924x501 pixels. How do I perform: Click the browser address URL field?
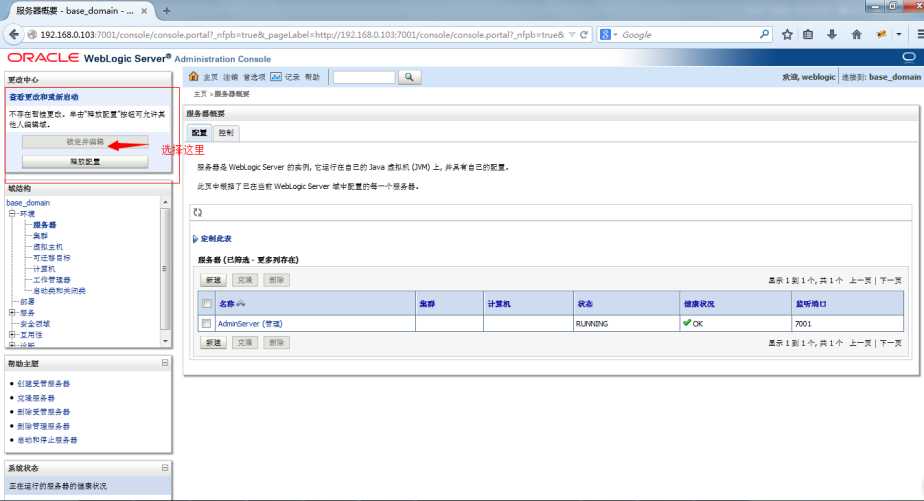pos(302,35)
